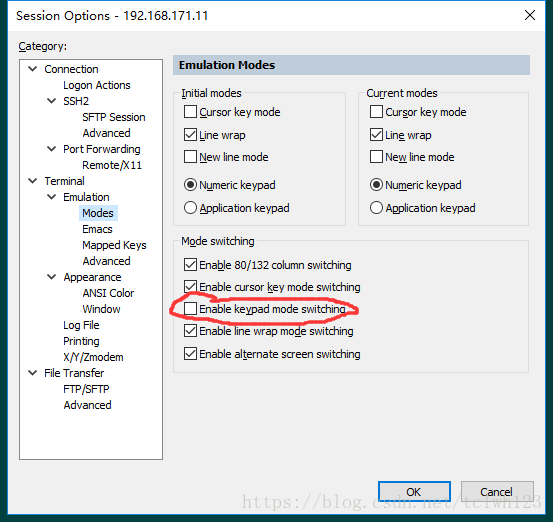
Task: Open the Emacs category
Action: click(97, 229)
